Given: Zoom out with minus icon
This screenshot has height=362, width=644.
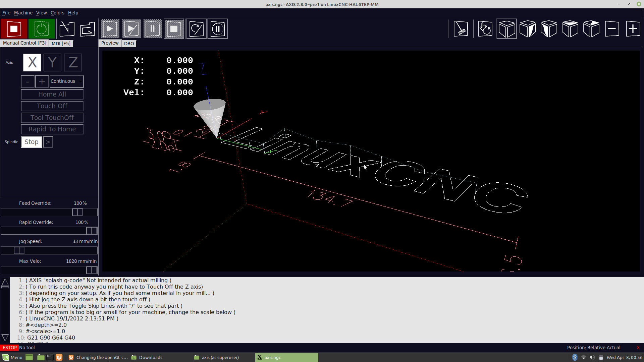Looking at the screenshot, I should 612,29.
